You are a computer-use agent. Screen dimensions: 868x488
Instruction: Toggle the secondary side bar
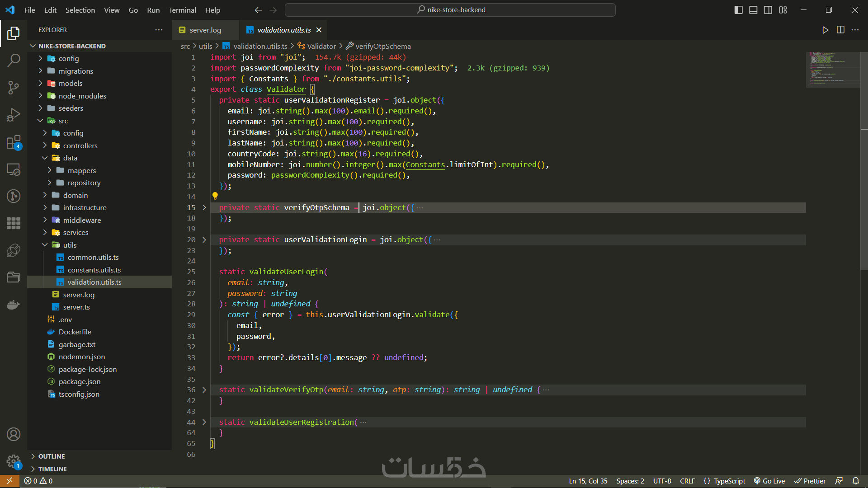point(768,10)
